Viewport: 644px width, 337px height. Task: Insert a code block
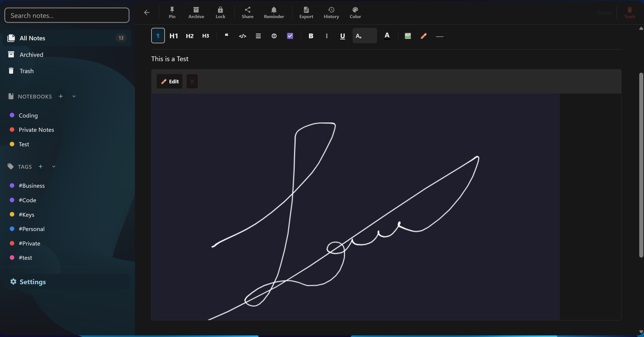pyautogui.click(x=242, y=36)
